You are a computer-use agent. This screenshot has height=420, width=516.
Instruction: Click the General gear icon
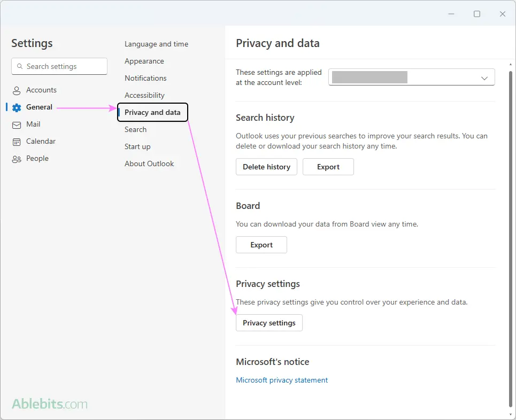click(x=17, y=107)
